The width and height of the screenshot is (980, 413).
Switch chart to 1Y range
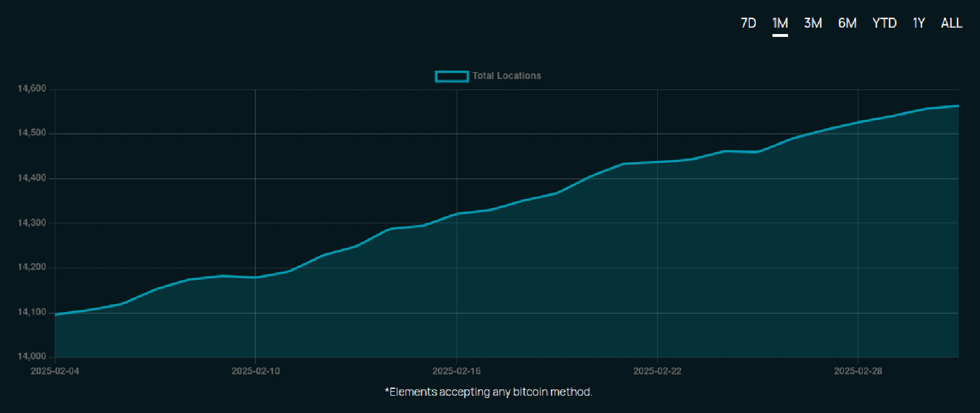point(918,23)
